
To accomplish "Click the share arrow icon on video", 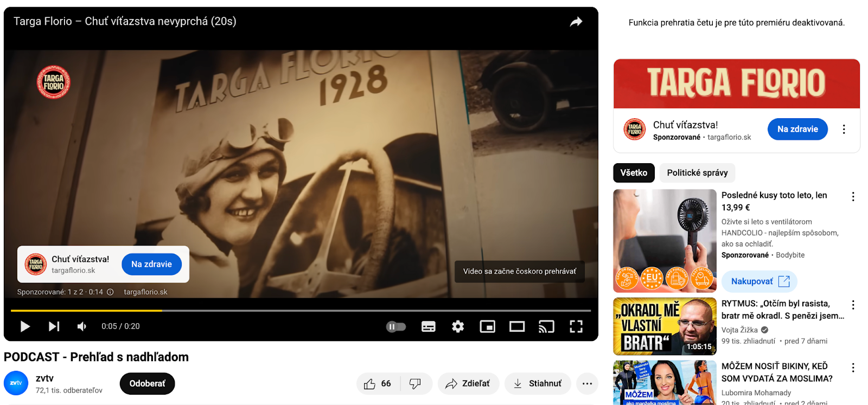I will [576, 22].
